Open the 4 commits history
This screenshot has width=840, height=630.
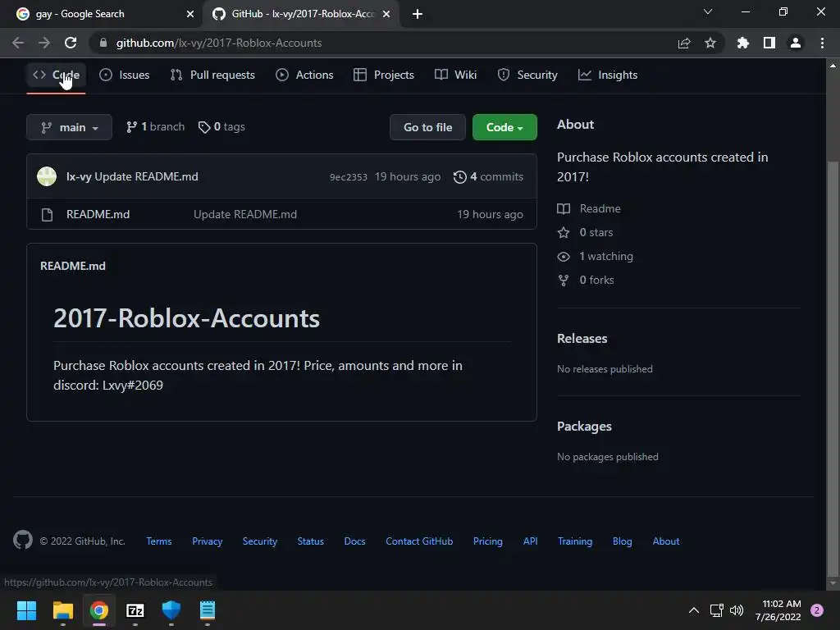(488, 177)
